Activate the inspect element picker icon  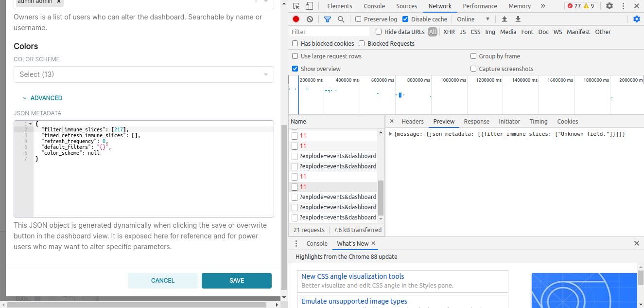coord(296,6)
